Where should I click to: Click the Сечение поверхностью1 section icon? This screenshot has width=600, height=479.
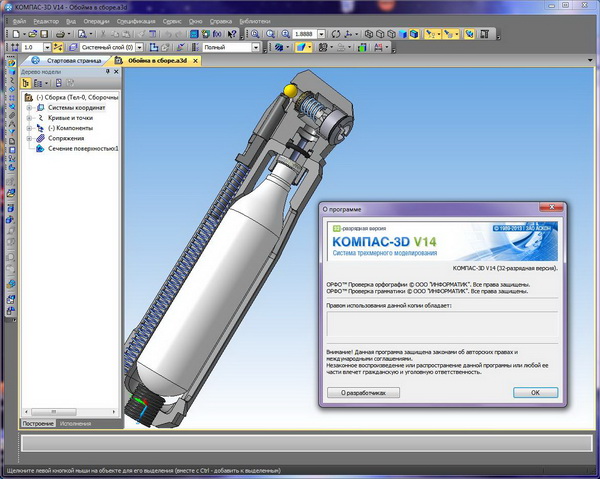[x=41, y=149]
